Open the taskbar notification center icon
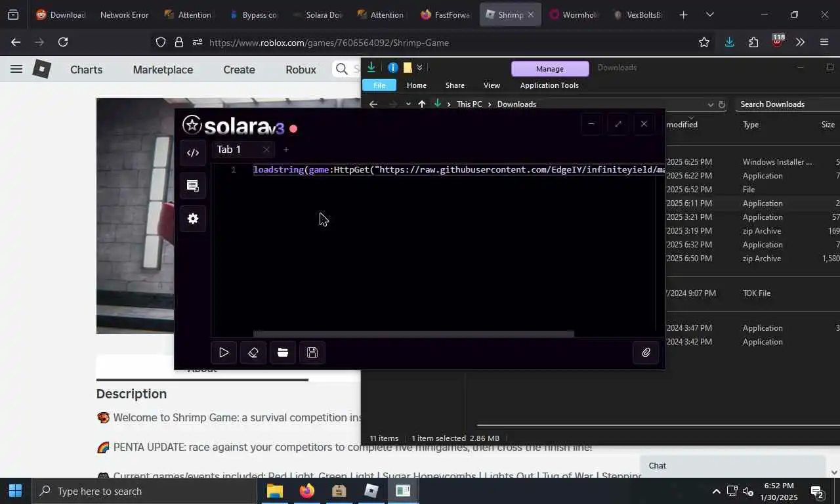Image resolution: width=840 pixels, height=504 pixels. point(817,491)
